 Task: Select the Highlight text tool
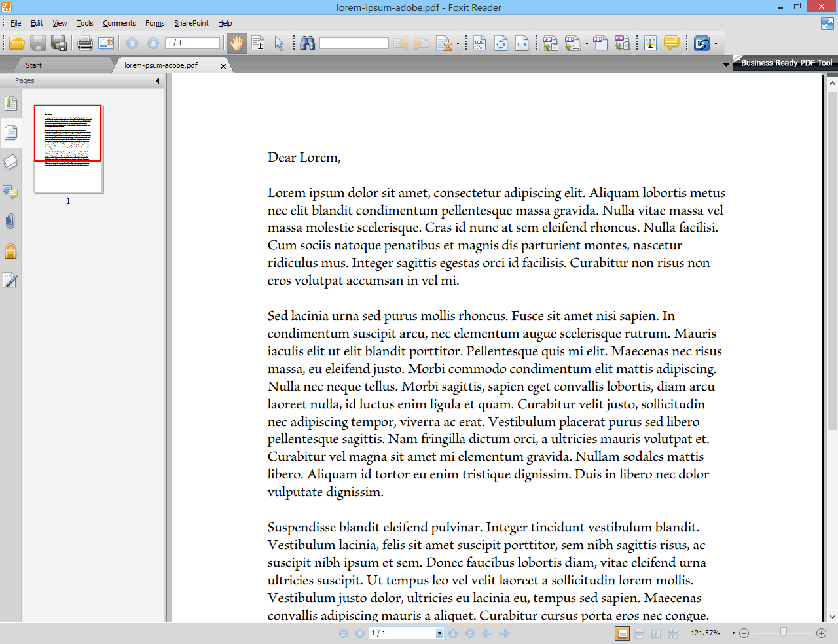point(650,43)
